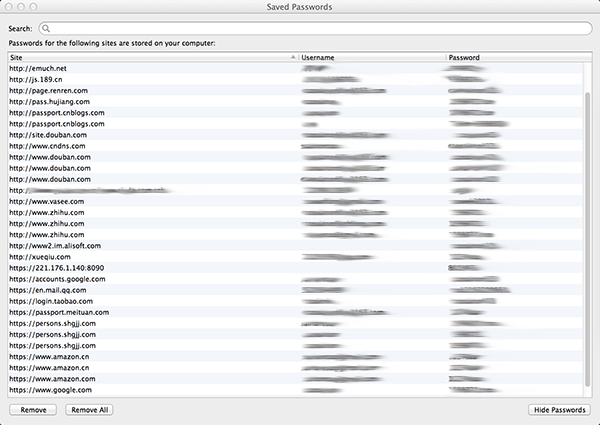Choose the https://accounts.google.com row
Image resolution: width=600 pixels, height=425 pixels.
tap(295, 279)
